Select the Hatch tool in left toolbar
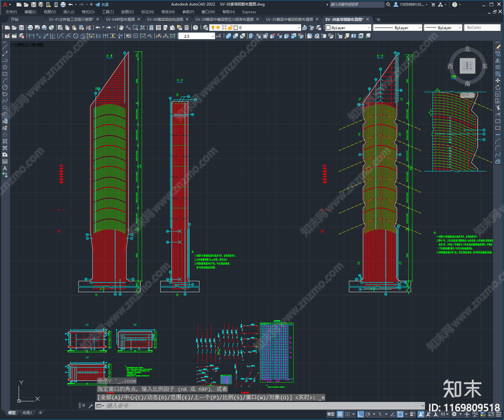 5,141
